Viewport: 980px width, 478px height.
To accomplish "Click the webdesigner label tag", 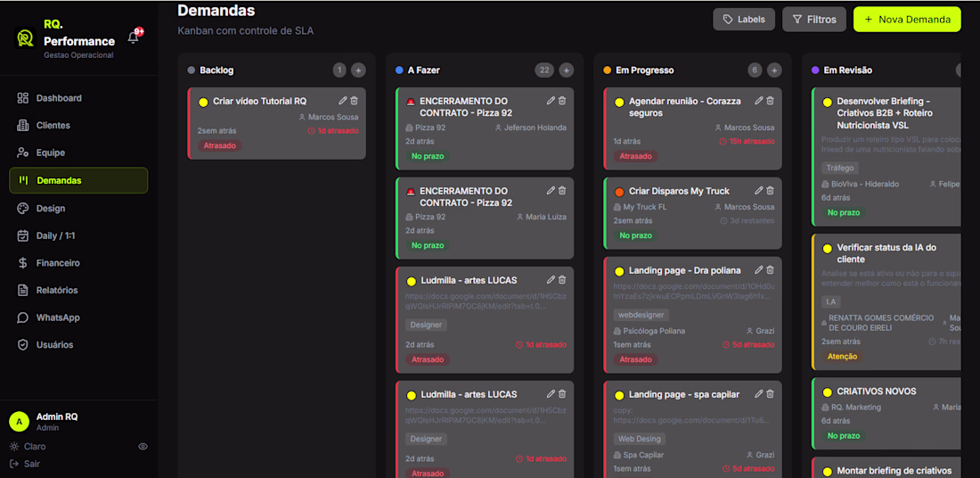I will click(x=641, y=315).
